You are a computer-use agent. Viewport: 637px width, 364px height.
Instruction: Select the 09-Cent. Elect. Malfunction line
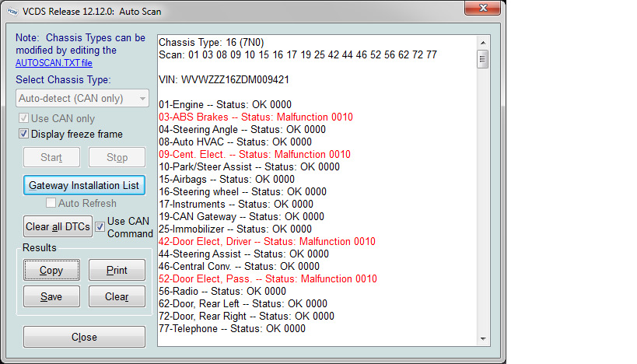254,154
